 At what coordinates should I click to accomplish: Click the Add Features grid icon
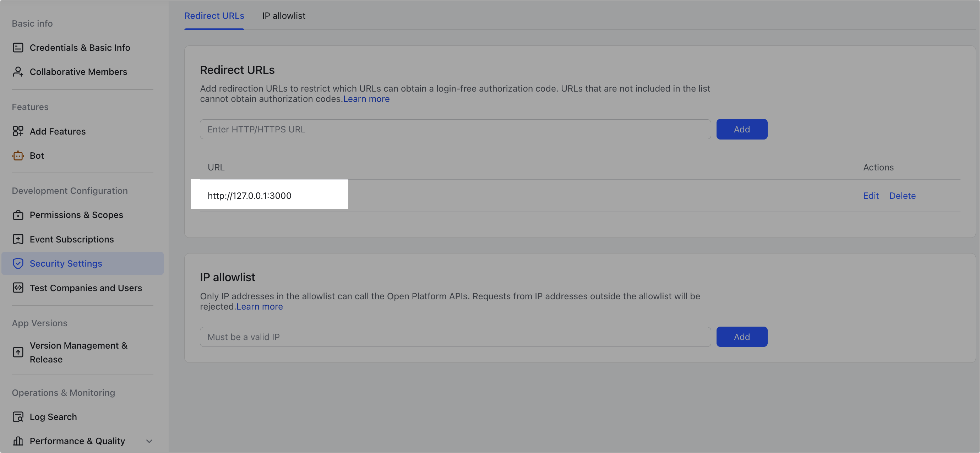18,131
